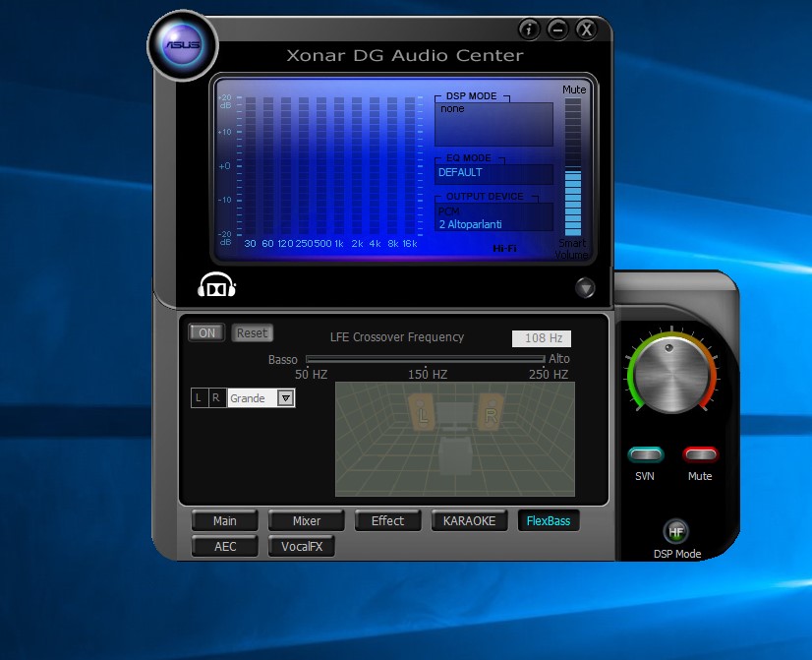Click the 2 Altoparlanti output device text

(470, 224)
